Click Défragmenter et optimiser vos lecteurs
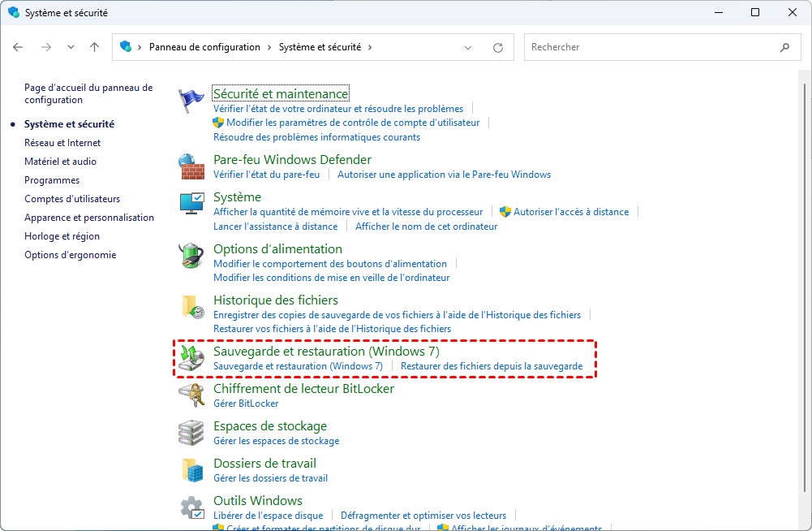This screenshot has width=812, height=531. click(423, 516)
